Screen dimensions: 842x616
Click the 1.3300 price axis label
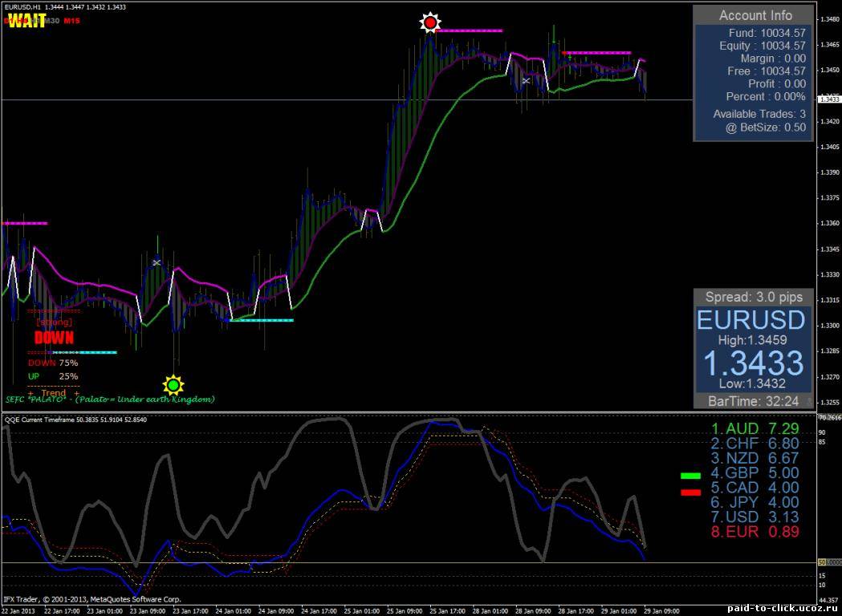pos(831,326)
